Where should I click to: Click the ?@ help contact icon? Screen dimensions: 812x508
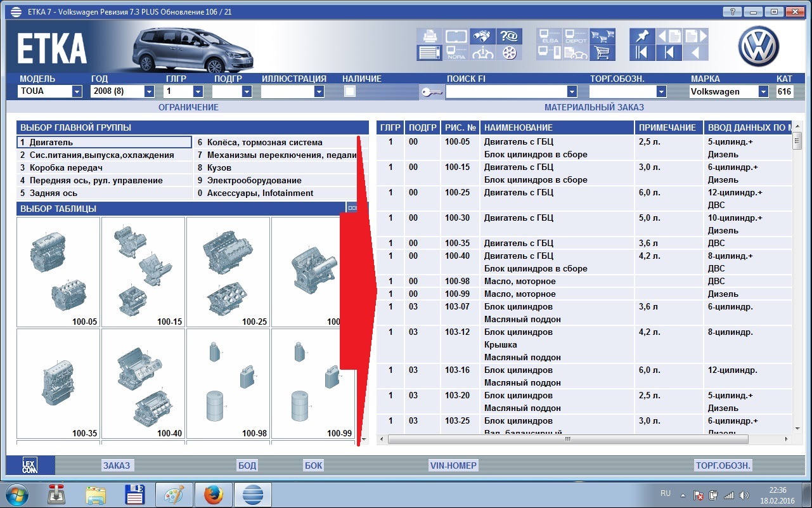click(x=509, y=36)
